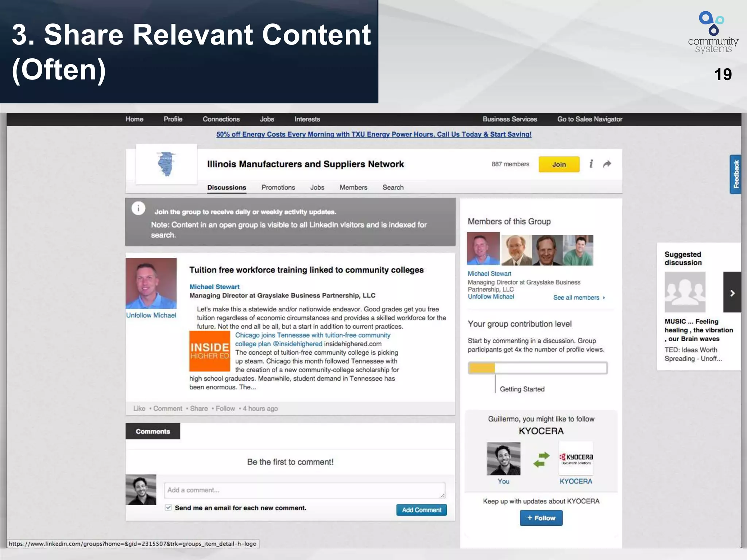Viewport: 747px width, 560px height.
Task: Click the group contribution level progress bar
Action: coord(538,368)
